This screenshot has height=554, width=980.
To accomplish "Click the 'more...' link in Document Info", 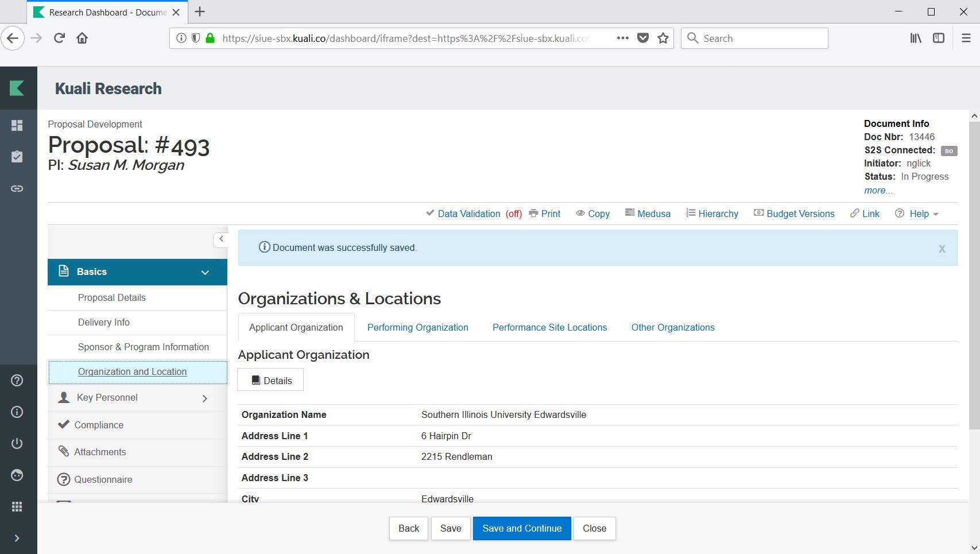I will (x=878, y=191).
